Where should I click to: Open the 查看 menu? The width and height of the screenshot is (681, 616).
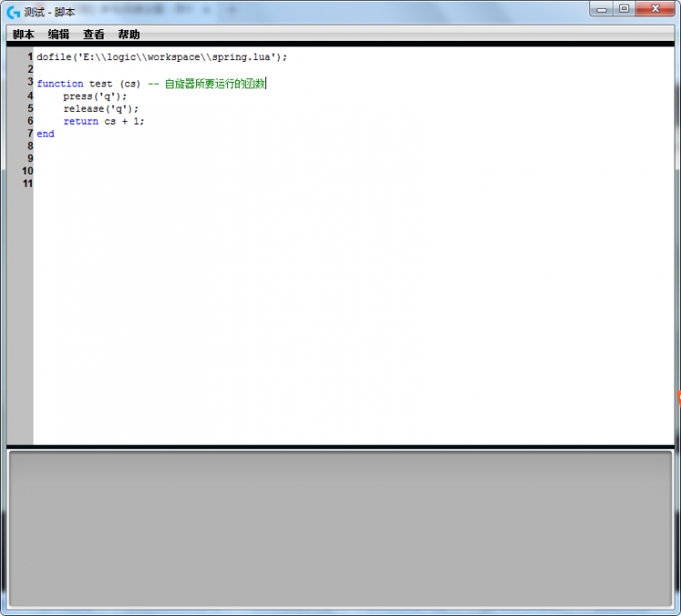pyautogui.click(x=94, y=35)
